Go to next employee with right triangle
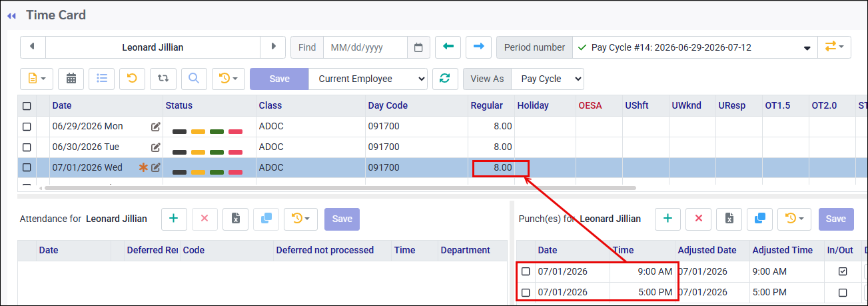 pos(273,47)
